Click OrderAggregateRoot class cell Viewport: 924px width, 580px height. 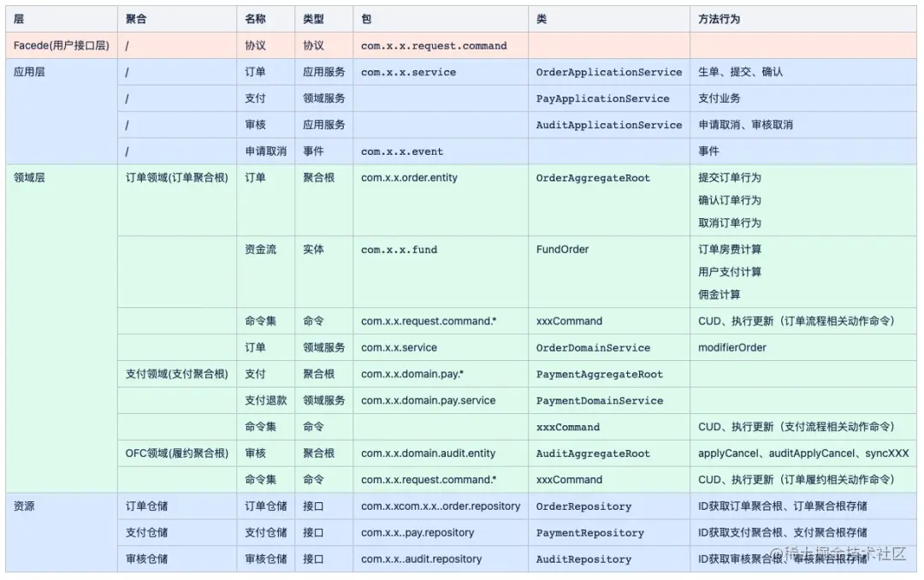[609, 200]
